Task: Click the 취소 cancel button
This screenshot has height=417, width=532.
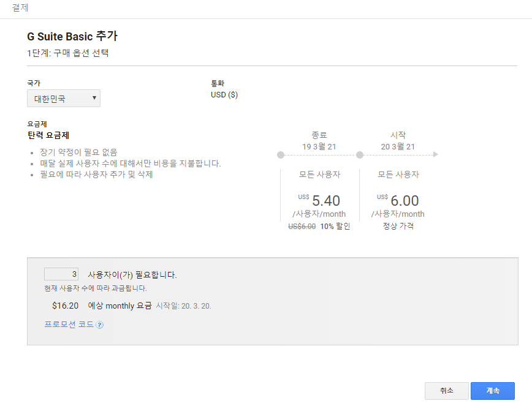Action: [x=446, y=391]
